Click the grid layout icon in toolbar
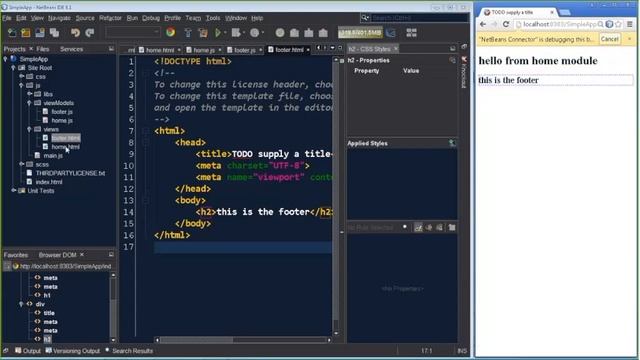This screenshot has height=360, width=640. pyautogui.click(x=411, y=33)
